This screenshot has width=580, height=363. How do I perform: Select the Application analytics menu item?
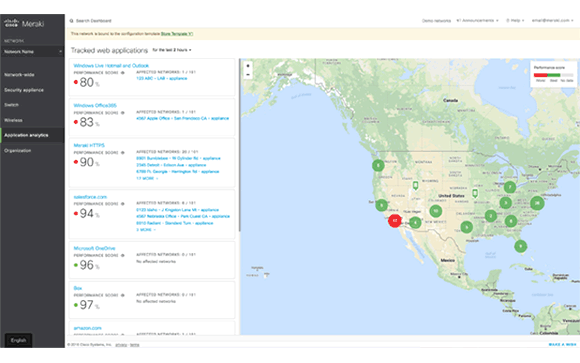[26, 135]
